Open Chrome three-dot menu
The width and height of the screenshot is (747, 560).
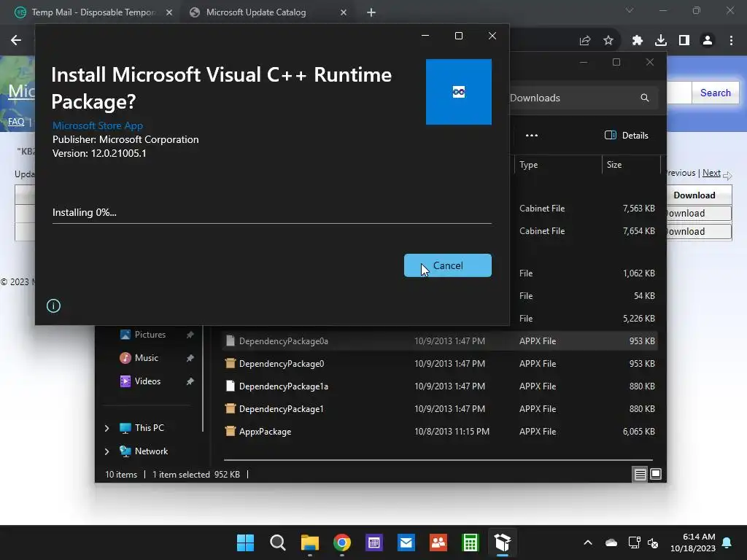click(x=731, y=41)
